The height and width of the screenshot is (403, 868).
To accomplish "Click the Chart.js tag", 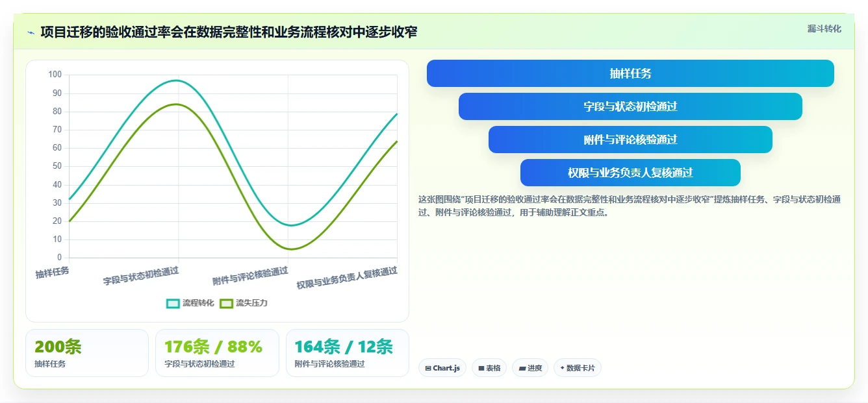I will pos(442,368).
